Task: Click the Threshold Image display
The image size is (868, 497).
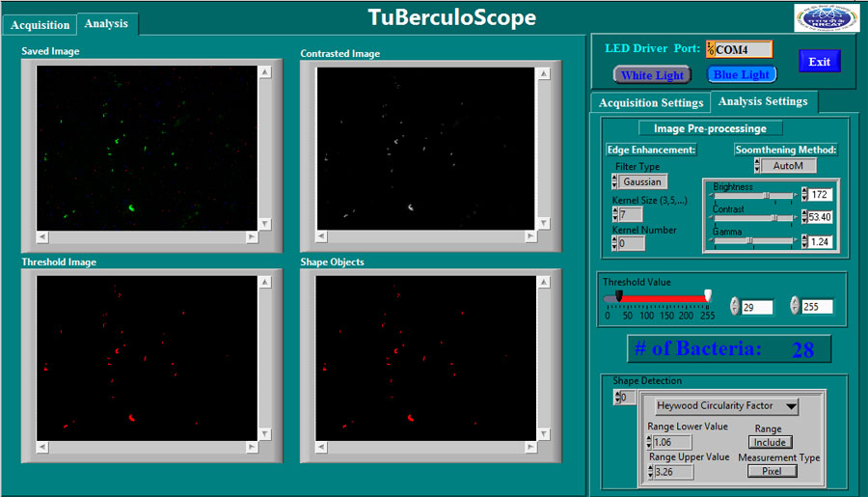Action: coord(147,358)
